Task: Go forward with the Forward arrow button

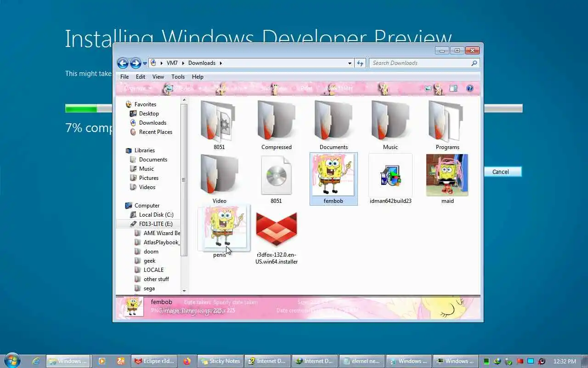Action: pos(136,63)
